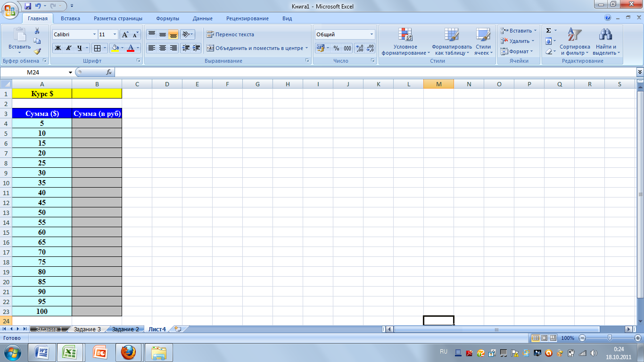Toggle underline Ч formatting
This screenshot has height=362, width=644.
tap(80, 48)
